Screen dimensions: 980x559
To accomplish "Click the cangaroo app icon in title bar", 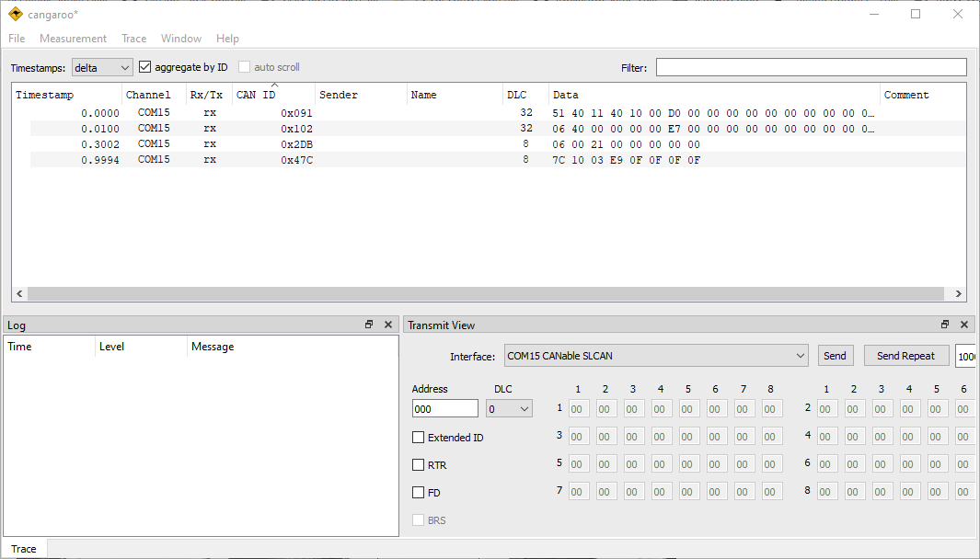I will pos(15,14).
